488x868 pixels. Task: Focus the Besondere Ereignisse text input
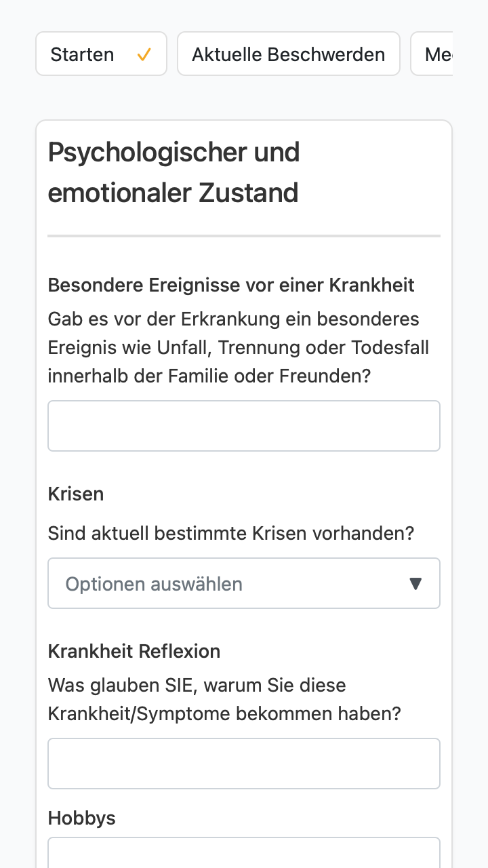(x=244, y=426)
